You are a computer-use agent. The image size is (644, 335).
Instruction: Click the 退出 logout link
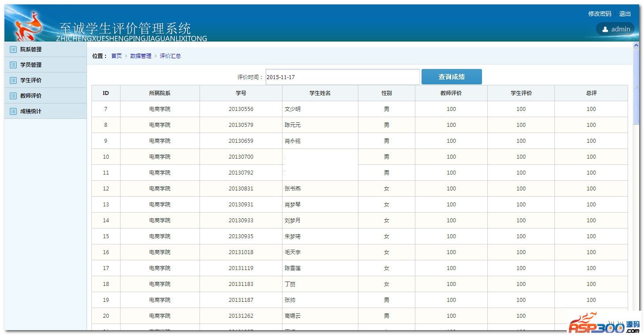click(x=625, y=14)
